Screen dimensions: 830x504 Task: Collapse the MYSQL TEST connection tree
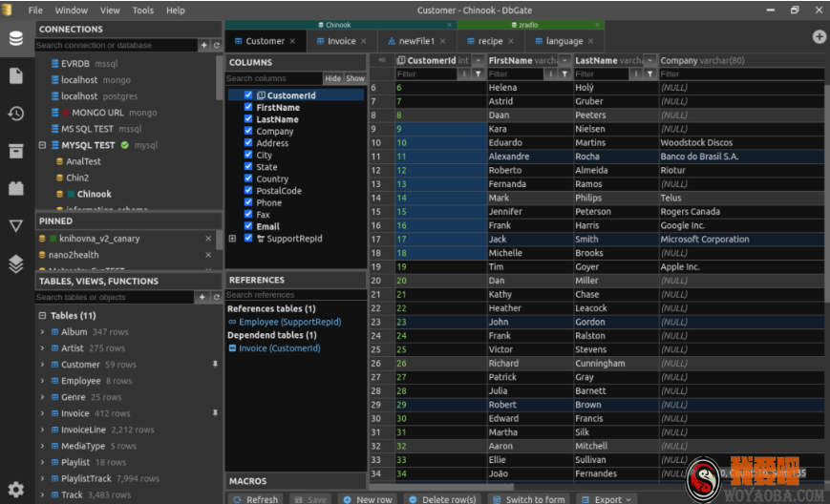point(42,145)
